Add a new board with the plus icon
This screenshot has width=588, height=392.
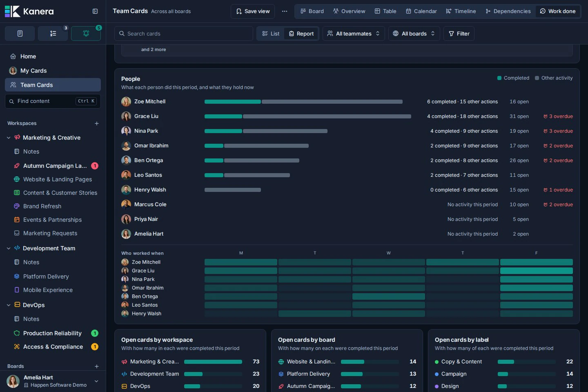(x=97, y=366)
